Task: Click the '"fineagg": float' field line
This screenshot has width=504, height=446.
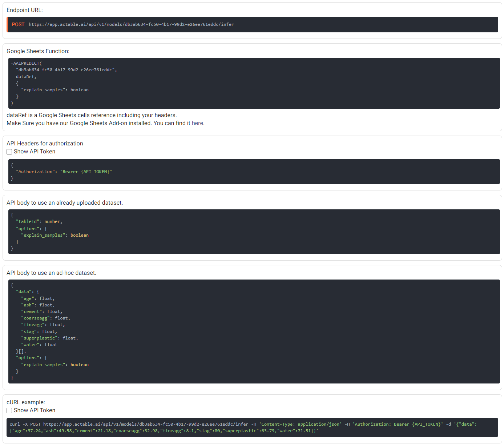Action: 43,325
